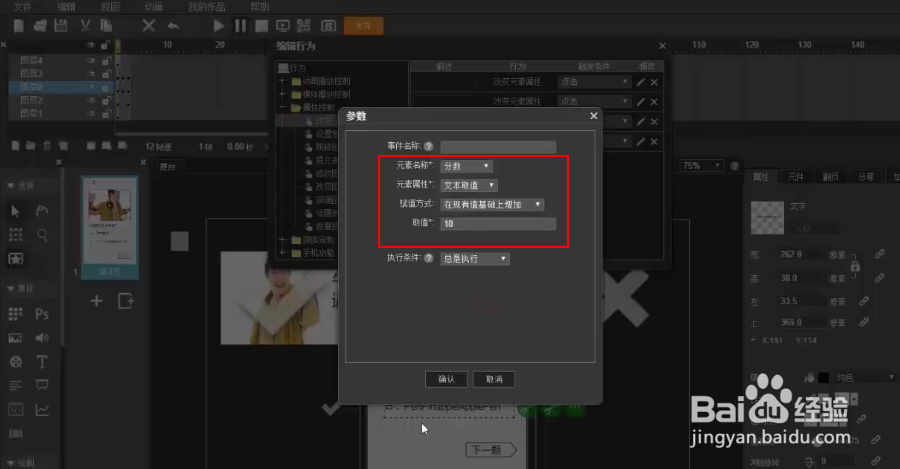Screen dimensions: 900x469
Task: Toggle visibility eye of 图层3
Action: point(91,73)
